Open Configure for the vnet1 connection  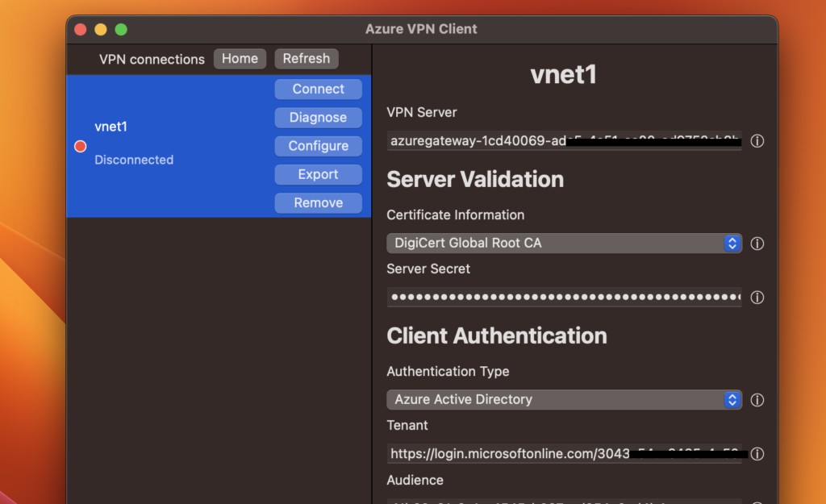pos(318,146)
